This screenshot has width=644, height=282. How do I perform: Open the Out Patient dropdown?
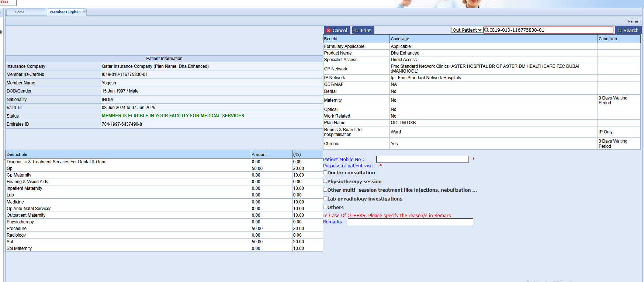pyautogui.click(x=467, y=30)
